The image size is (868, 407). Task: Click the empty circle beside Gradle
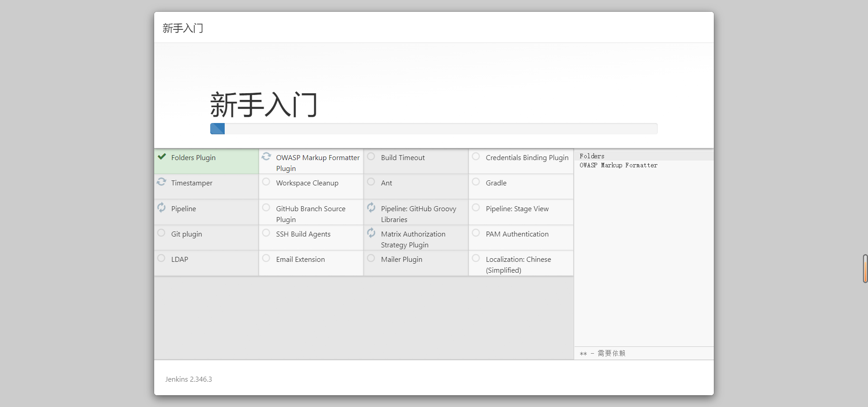(x=476, y=182)
